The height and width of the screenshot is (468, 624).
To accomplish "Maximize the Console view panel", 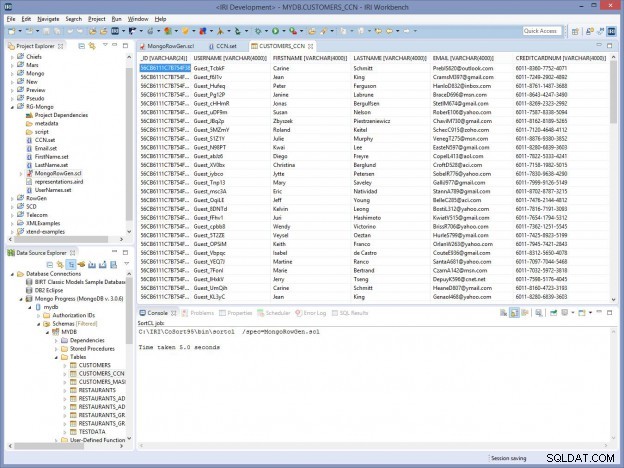I will click(x=609, y=313).
